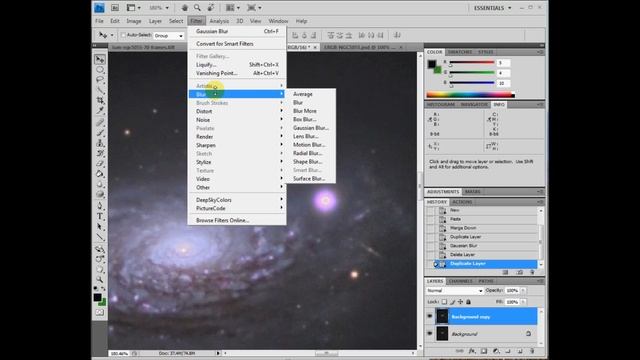Image resolution: width=640 pixels, height=360 pixels.
Task: Select the Brush tool
Action: [x=100, y=133]
